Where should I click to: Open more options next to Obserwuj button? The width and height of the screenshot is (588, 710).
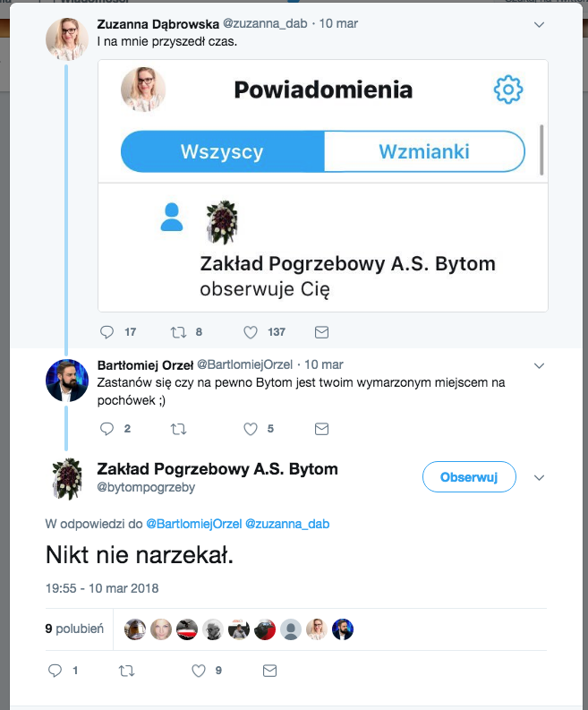coord(539,478)
